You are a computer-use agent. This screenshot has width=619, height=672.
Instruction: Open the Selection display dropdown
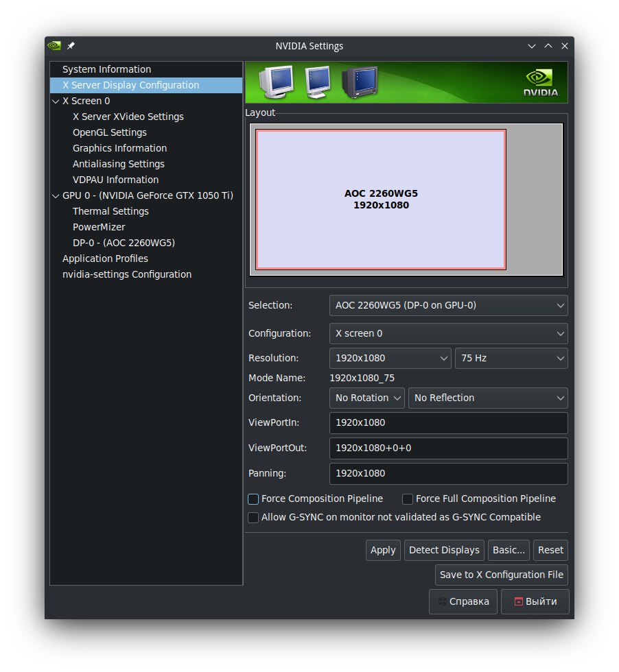click(448, 305)
